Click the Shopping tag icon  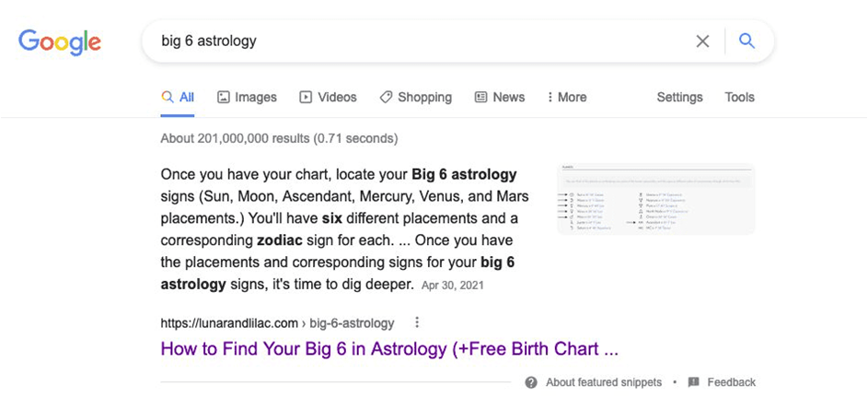pyautogui.click(x=386, y=97)
